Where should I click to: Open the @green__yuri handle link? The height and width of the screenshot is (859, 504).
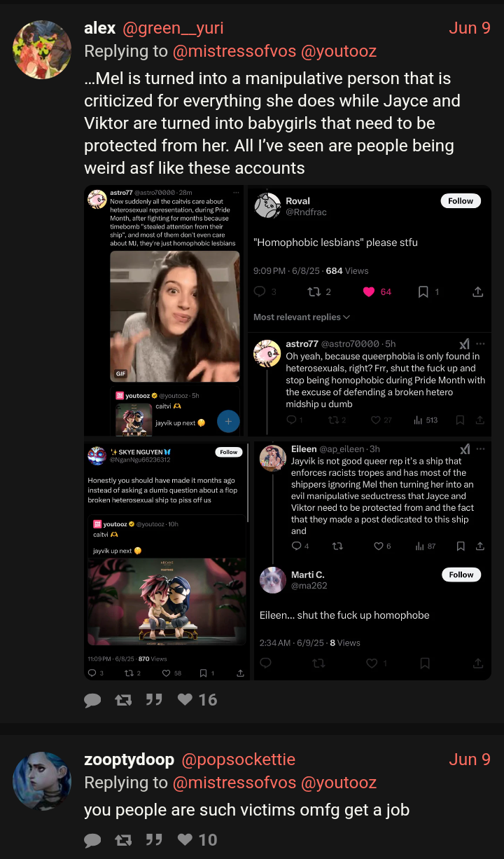(x=173, y=28)
